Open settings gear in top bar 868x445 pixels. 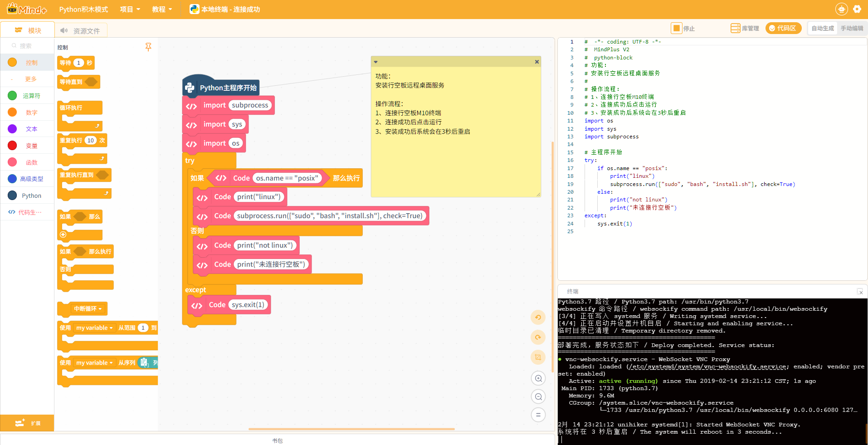(857, 9)
